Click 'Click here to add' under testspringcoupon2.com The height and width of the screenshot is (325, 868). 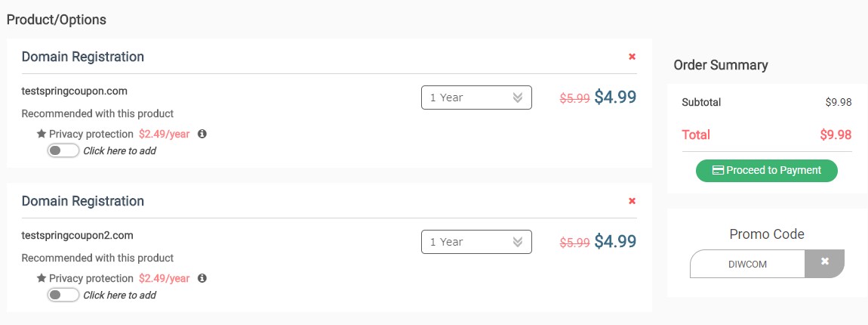[x=119, y=295]
